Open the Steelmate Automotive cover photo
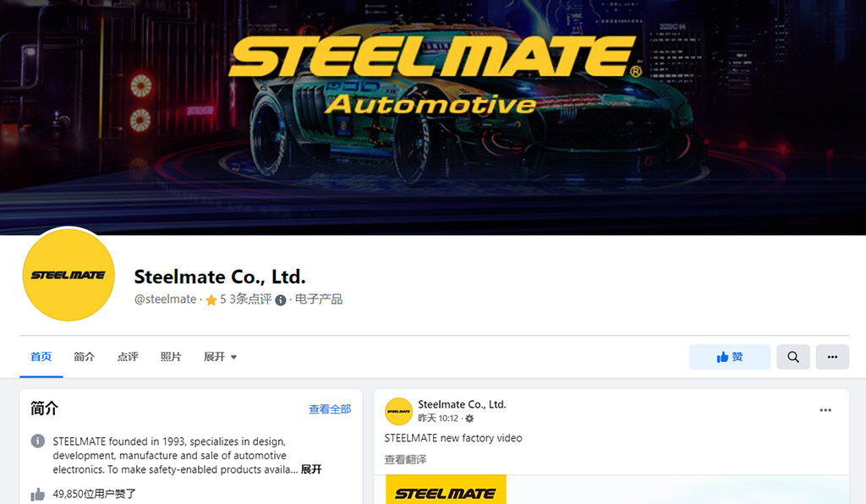Viewport: 866px width, 504px height. (433, 117)
